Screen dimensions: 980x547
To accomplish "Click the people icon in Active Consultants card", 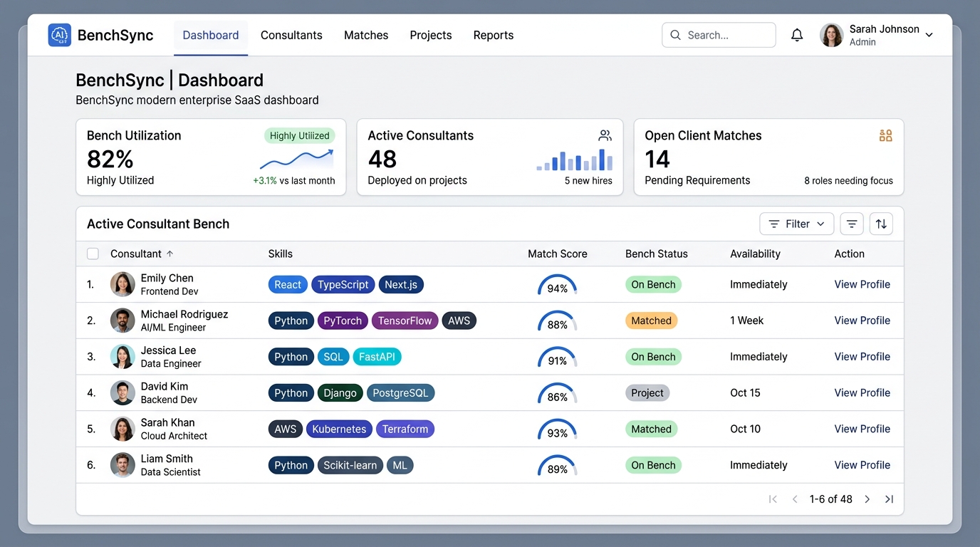I will point(605,135).
